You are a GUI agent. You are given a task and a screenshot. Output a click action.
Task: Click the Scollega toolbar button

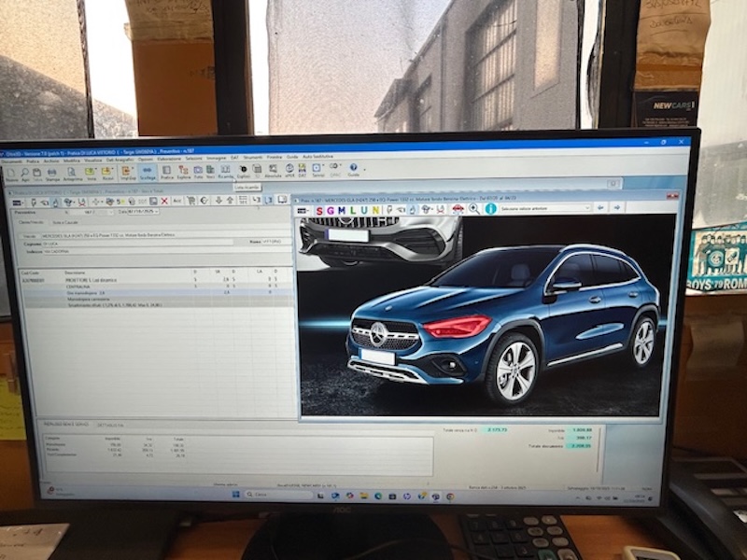point(148,174)
